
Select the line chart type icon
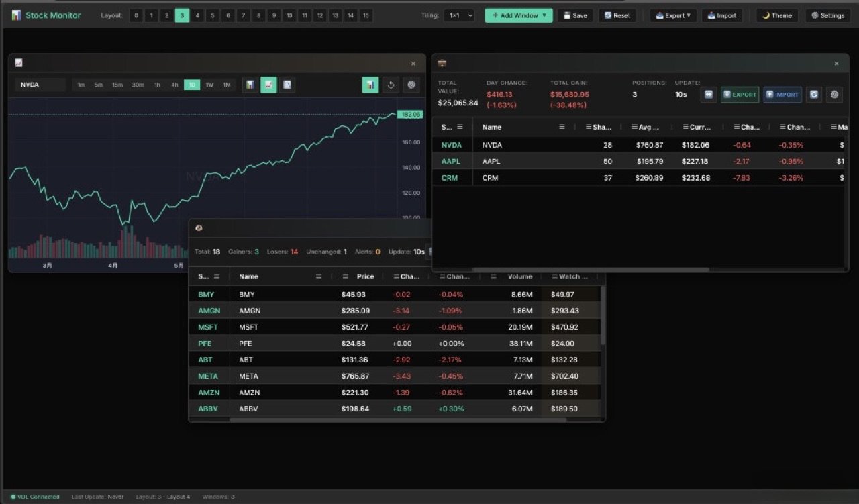[268, 85]
